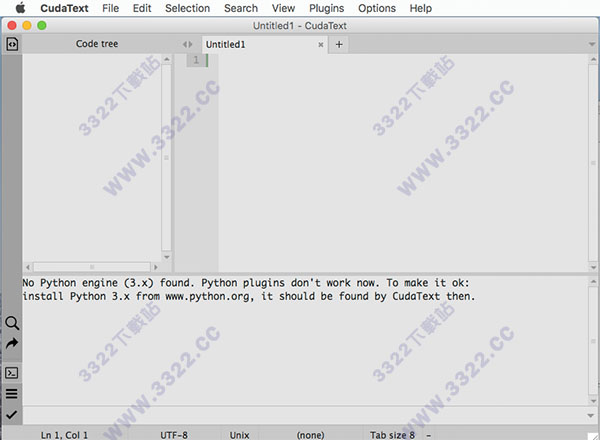This screenshot has height=440, width=600.
Task: Select the Untitled1 tab
Action: click(x=264, y=45)
